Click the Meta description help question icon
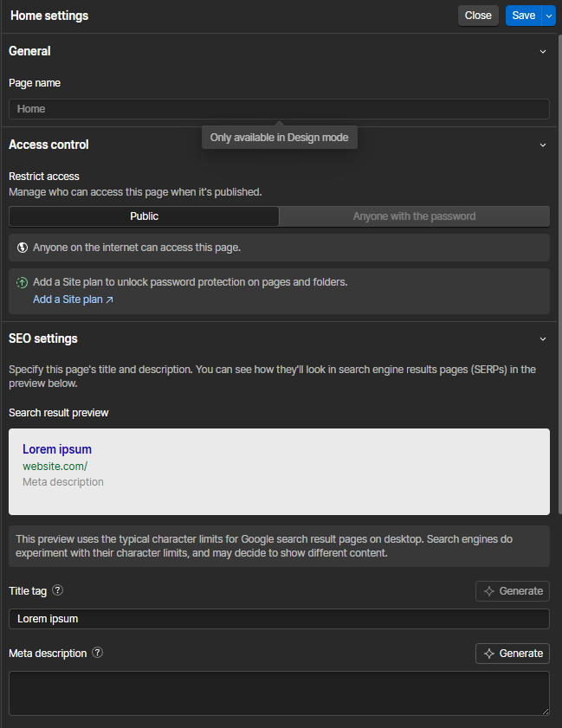Image resolution: width=562 pixels, height=728 pixels. click(97, 653)
